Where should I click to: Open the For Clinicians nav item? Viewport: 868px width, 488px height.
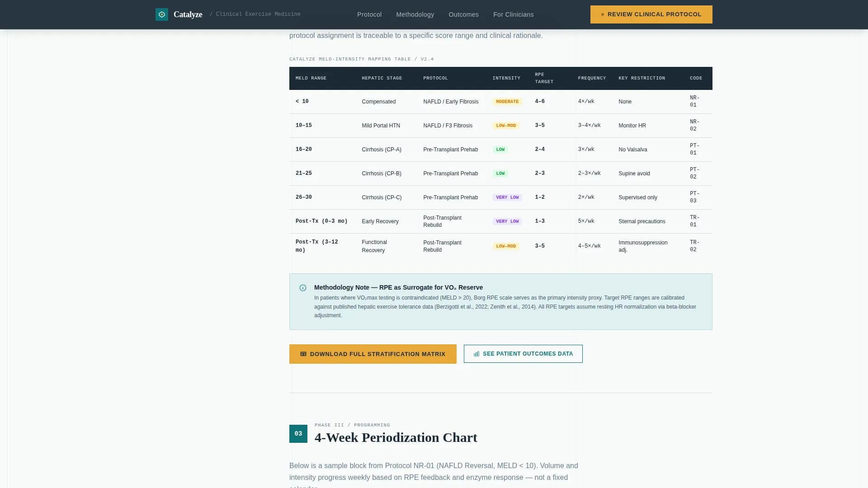(513, 14)
